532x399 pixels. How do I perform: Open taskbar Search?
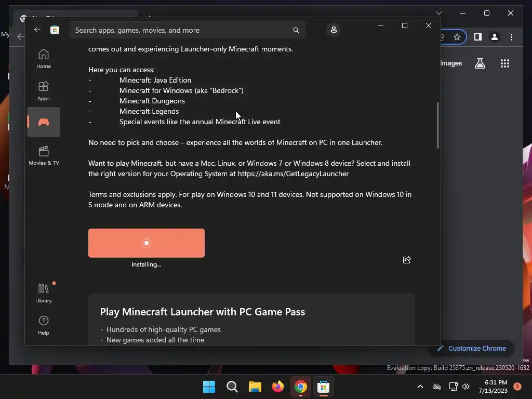(x=232, y=387)
